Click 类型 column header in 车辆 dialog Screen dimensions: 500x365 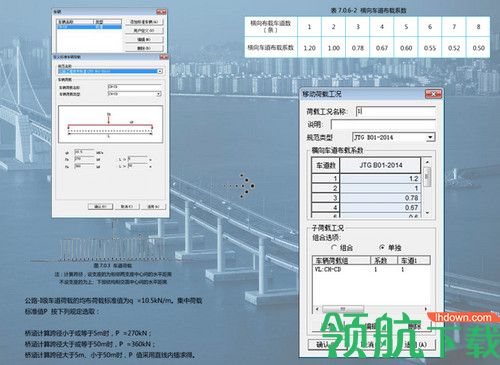click(x=108, y=22)
